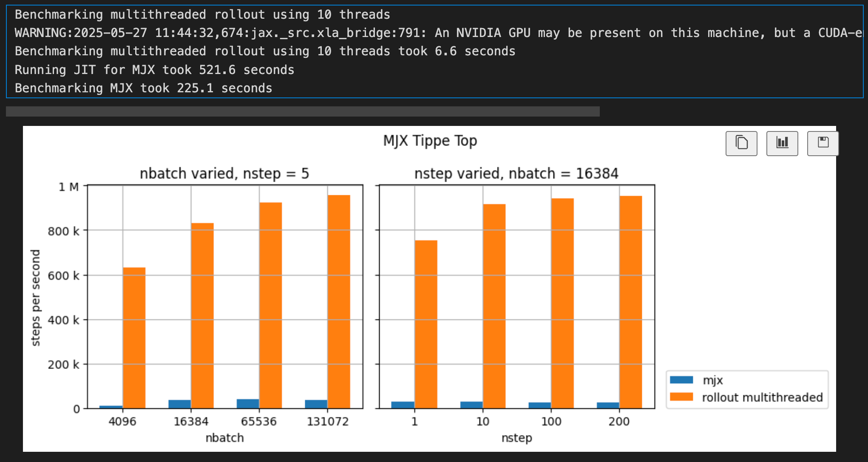This screenshot has height=462, width=868.
Task: Click the orange bar at nstep 200
Action: 630,302
